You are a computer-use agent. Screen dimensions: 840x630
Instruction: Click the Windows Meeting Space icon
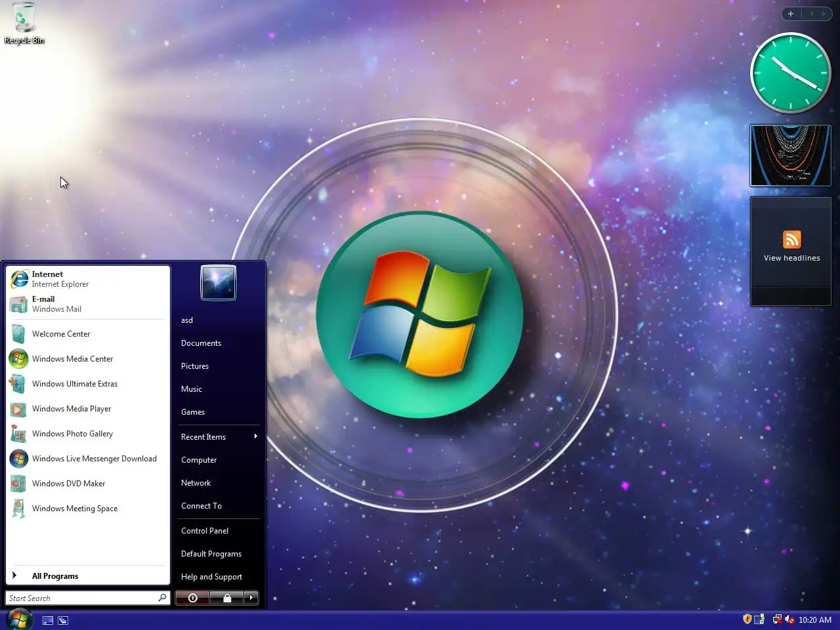(x=19, y=509)
